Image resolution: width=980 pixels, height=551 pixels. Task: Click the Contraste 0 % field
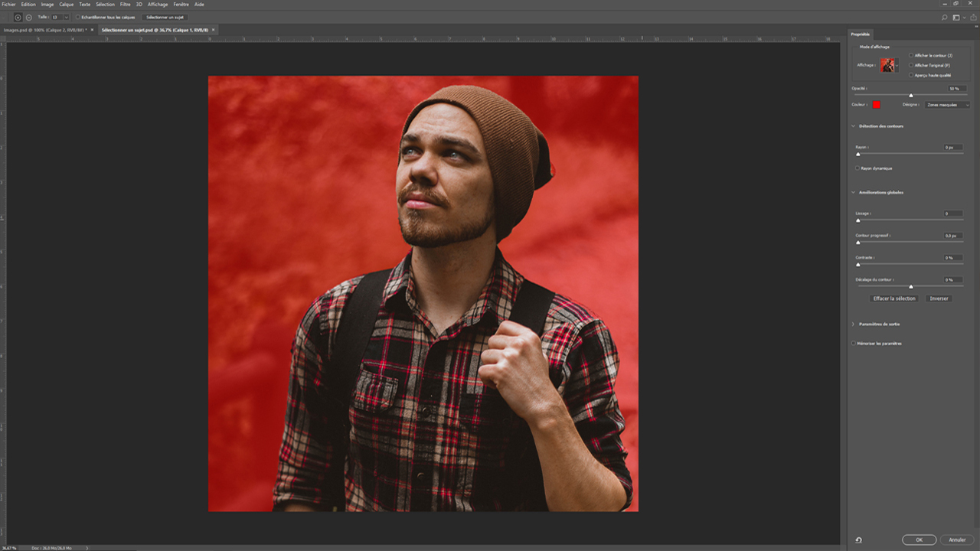[953, 258]
